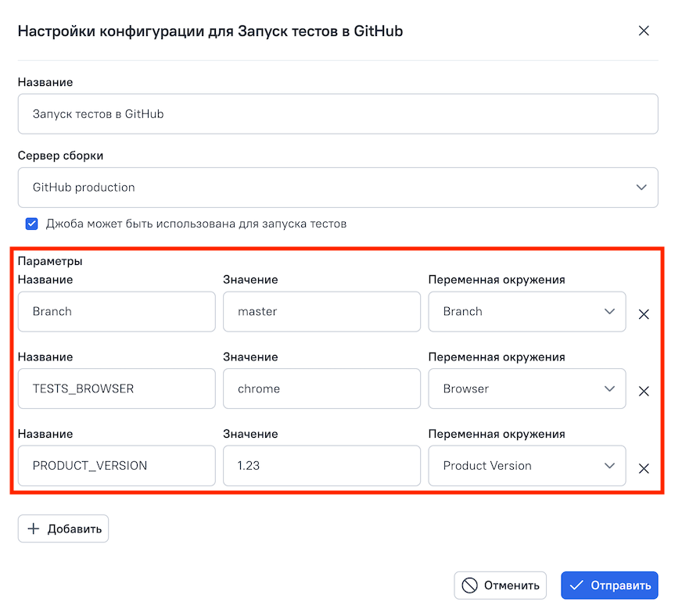Submit the form with Отправить
Viewport: 675px width, 616px height.
(x=609, y=586)
